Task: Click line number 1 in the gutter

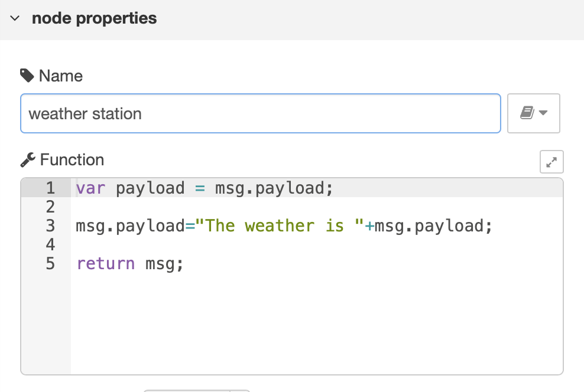Action: pyautogui.click(x=50, y=188)
